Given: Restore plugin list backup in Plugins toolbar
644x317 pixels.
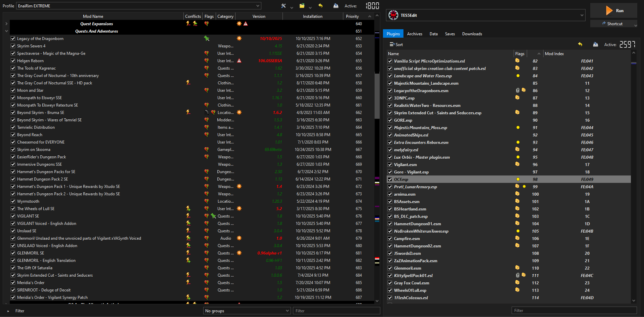Looking at the screenshot, I should 580,44.
